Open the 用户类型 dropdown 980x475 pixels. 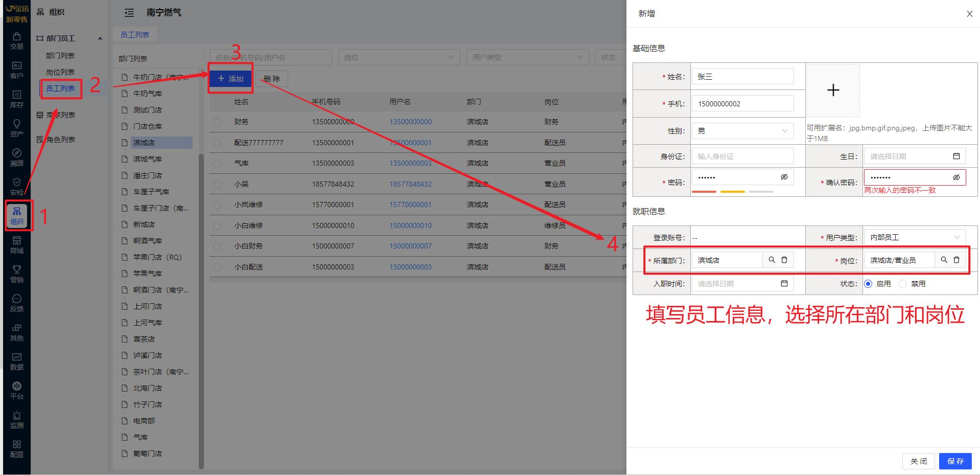tap(915, 237)
